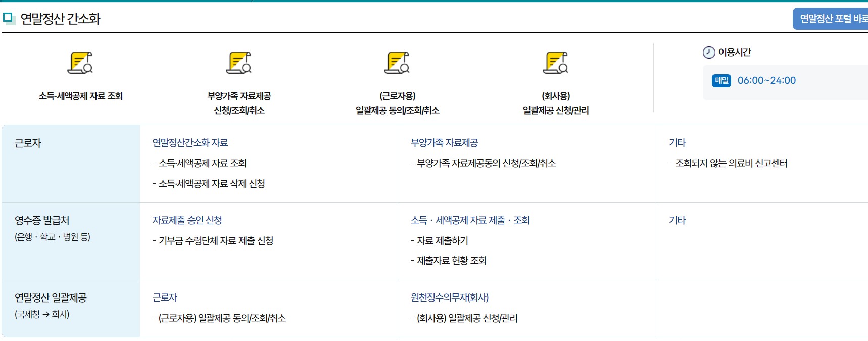Viewport: 868px width, 341px height.
Task: Select 기타 heading in 근로자 row
Action: (677, 143)
